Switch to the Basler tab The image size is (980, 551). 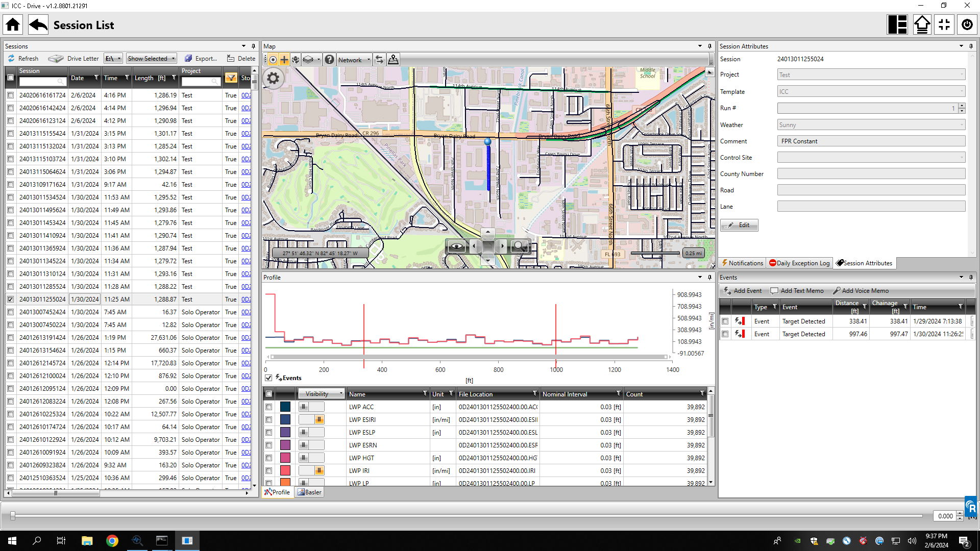(310, 492)
